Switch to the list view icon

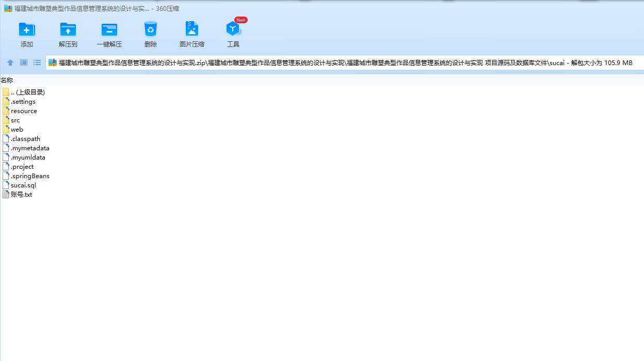click(37, 62)
